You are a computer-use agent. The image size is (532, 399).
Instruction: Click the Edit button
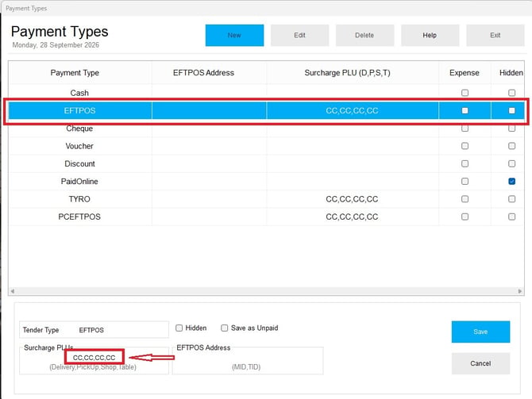click(299, 35)
